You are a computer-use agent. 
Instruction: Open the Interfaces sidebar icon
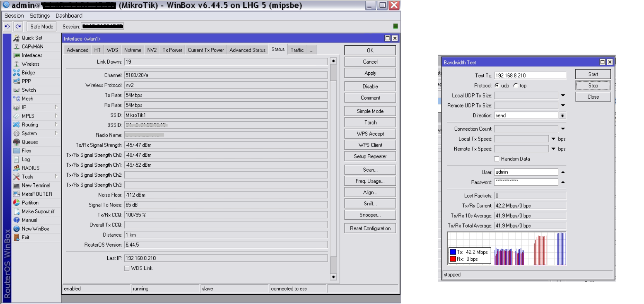[16, 55]
